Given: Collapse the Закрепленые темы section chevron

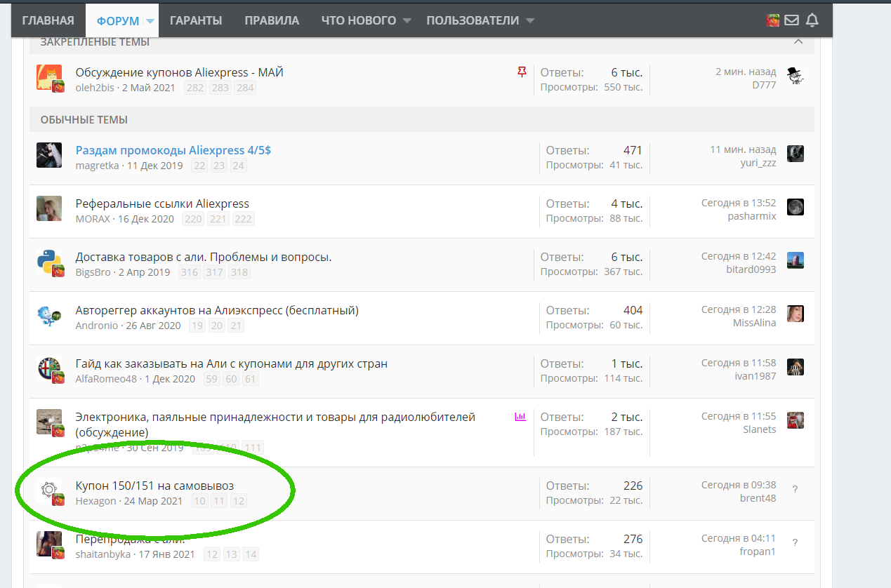Looking at the screenshot, I should click(798, 41).
